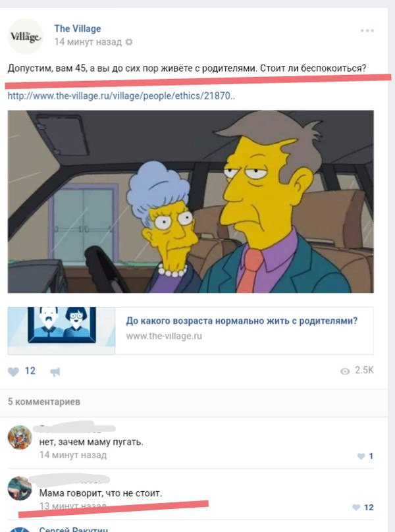Click the eye views counter icon

[x=345, y=371]
